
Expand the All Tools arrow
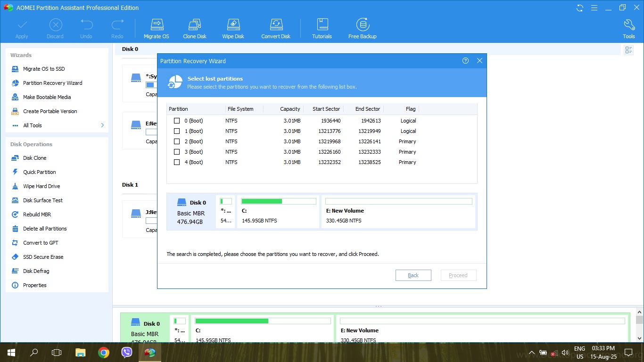pyautogui.click(x=102, y=125)
